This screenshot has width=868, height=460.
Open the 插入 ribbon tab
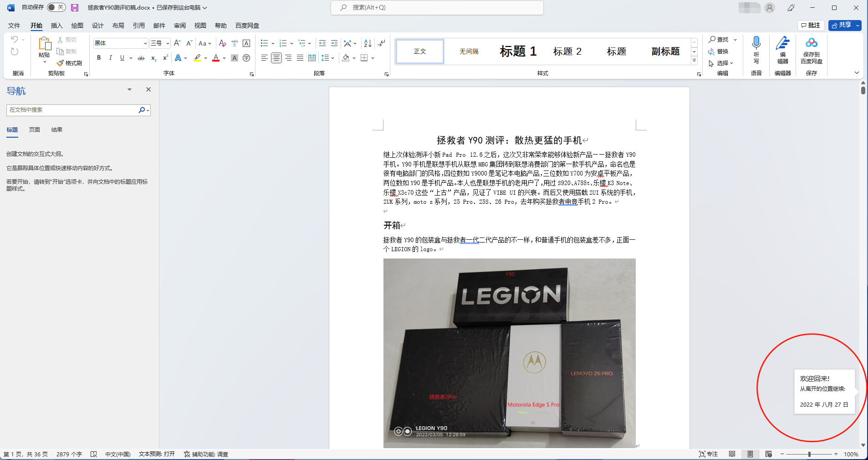(57, 26)
